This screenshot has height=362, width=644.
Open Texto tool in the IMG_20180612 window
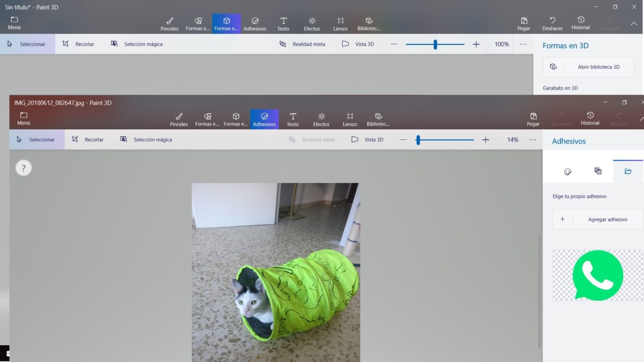tap(292, 119)
